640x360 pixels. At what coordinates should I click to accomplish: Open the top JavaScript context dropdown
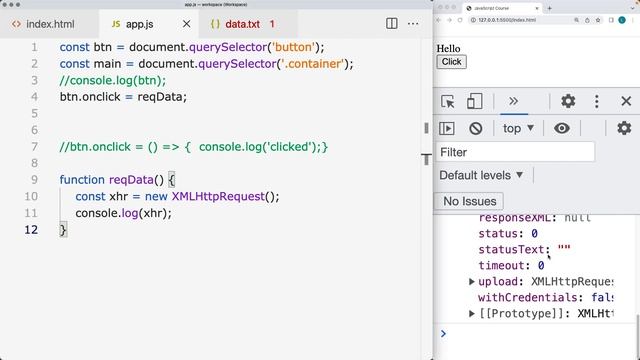[518, 128]
